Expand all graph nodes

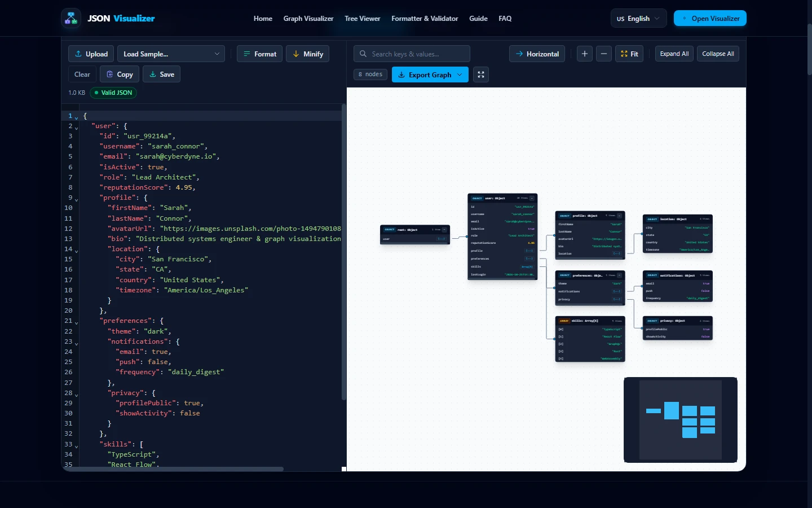point(674,54)
